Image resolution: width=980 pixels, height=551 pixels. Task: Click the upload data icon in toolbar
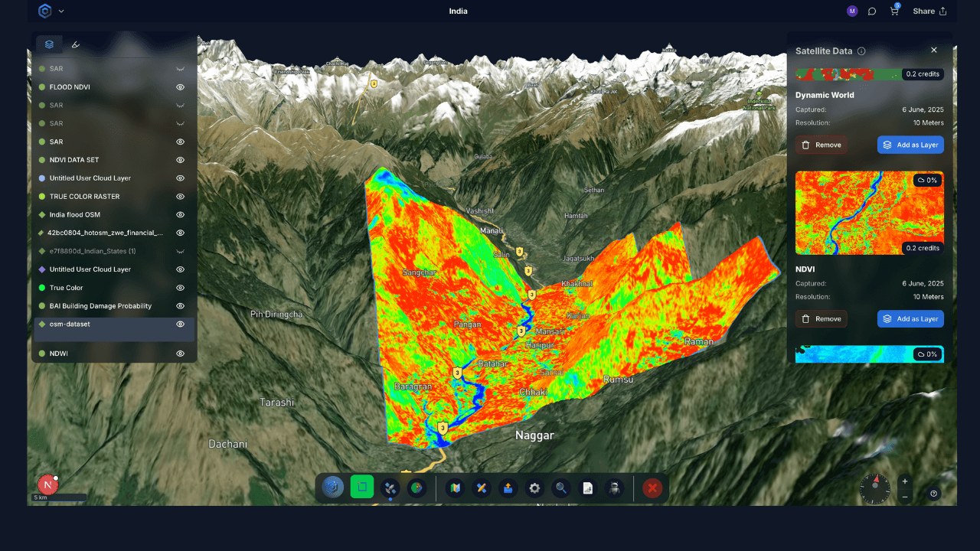click(x=508, y=488)
